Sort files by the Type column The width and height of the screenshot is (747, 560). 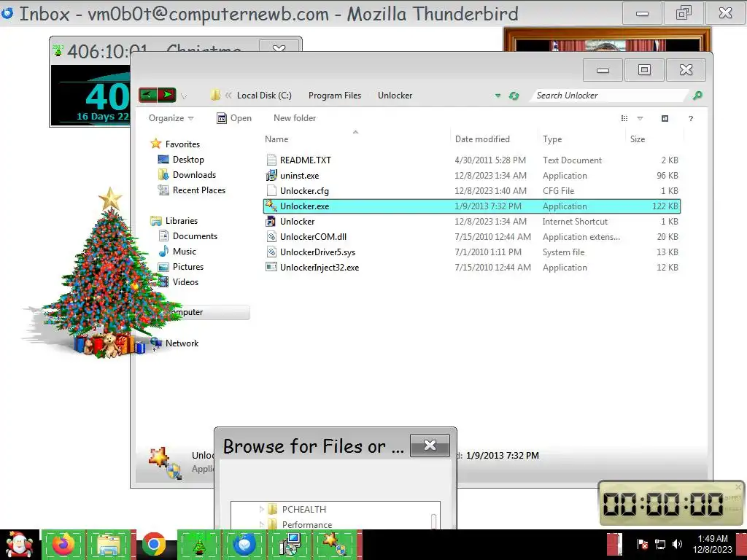[552, 139]
